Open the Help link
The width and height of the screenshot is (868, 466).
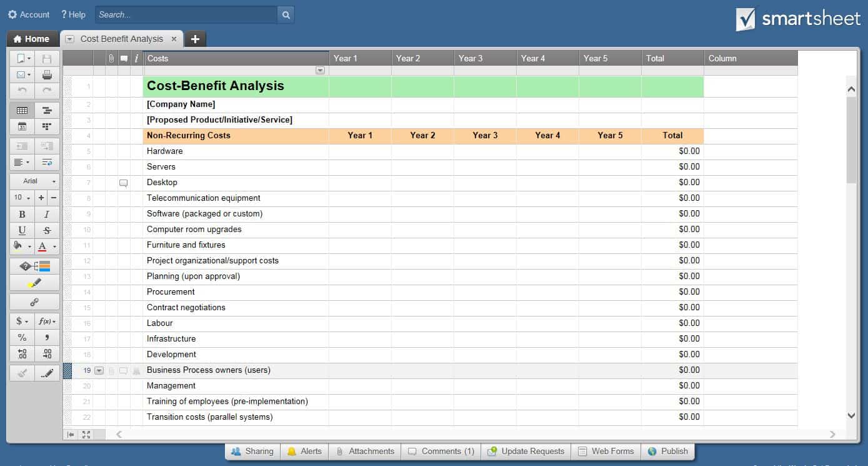point(73,14)
